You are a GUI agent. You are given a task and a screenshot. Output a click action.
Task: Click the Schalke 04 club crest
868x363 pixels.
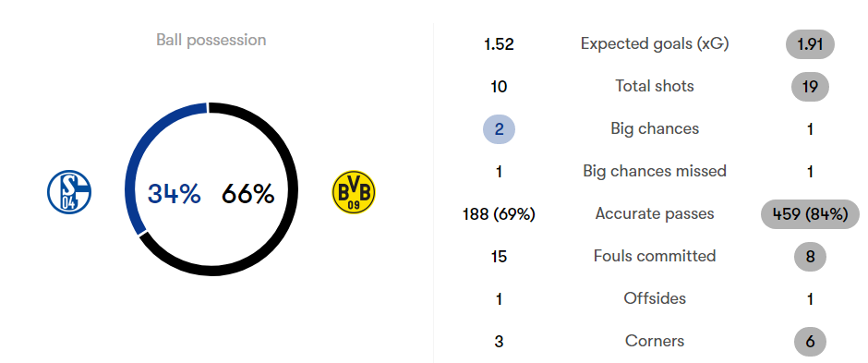tap(69, 192)
